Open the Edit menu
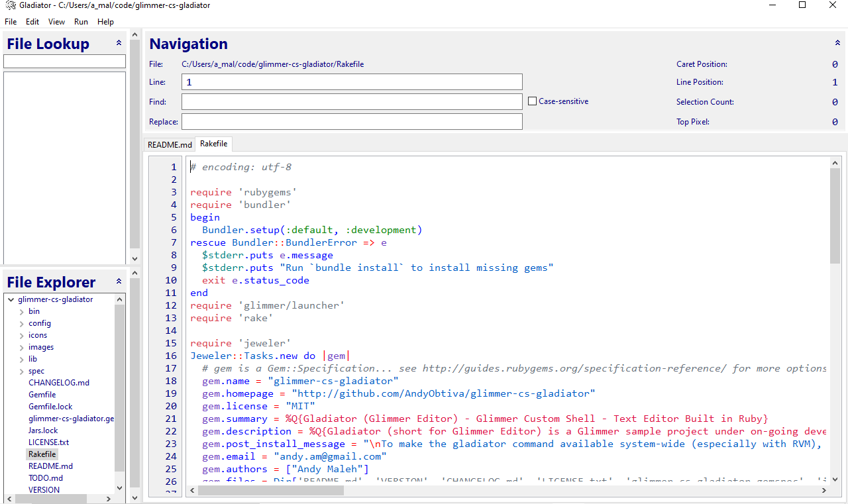 coord(32,22)
